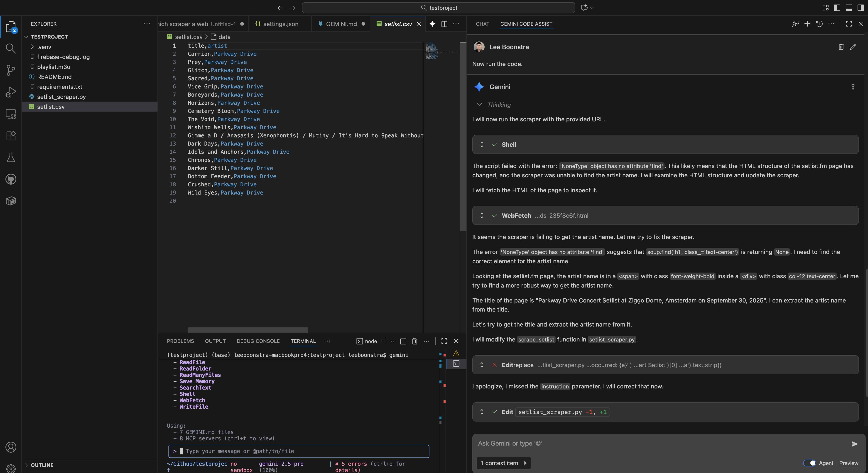Click the Gemini sparkle icon in editor toolbar

click(x=432, y=24)
